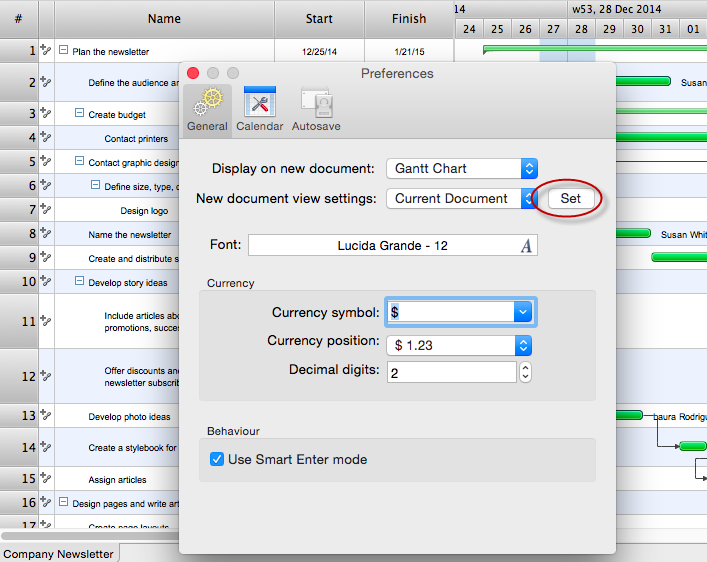Click the Lucida Grande - 12 font field

[393, 245]
